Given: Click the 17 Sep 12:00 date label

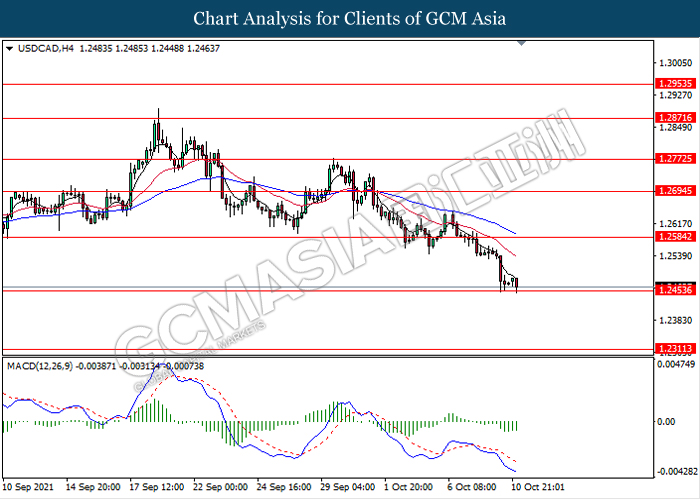Looking at the screenshot, I should pos(157,487).
